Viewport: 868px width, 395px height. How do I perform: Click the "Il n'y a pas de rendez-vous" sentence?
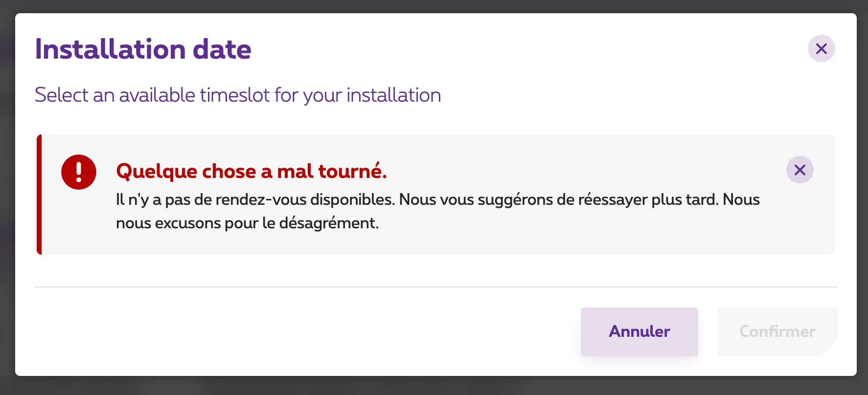[254, 199]
